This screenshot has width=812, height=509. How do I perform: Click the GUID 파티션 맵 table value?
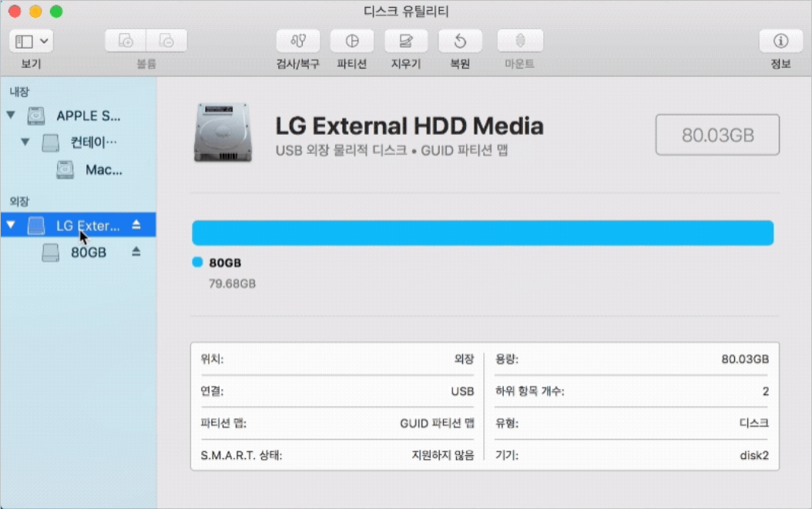click(437, 424)
